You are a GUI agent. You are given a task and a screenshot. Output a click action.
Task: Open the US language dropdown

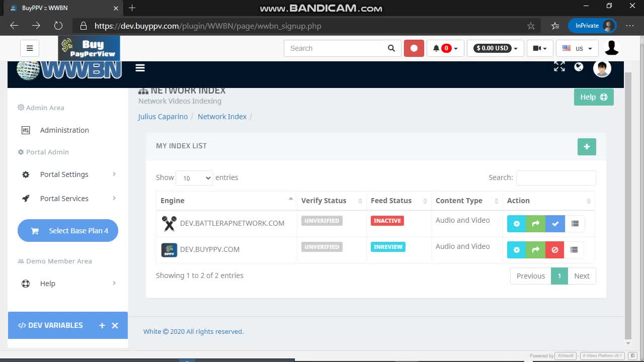click(577, 48)
